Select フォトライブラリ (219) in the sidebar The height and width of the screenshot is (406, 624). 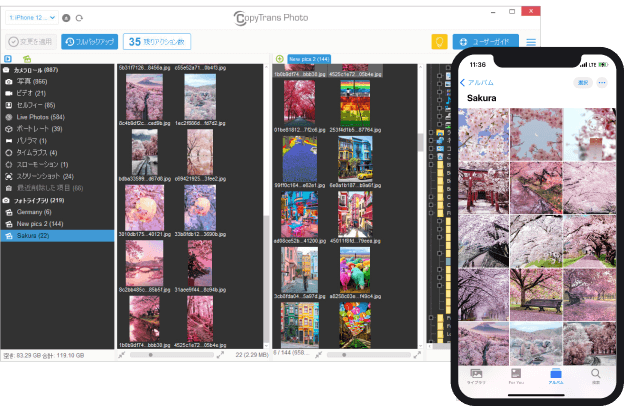(x=57, y=200)
